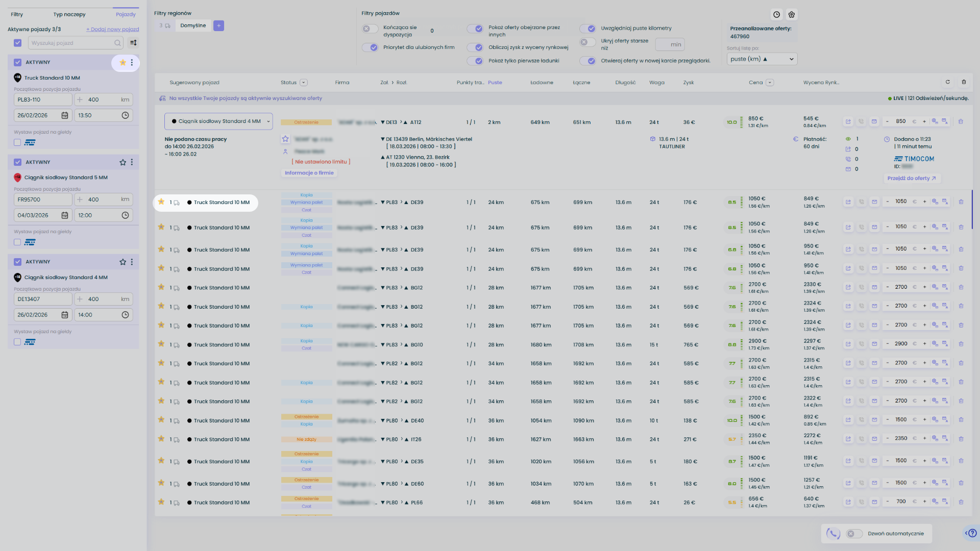
Task: Click the sort-filter icon beside vehicle search
Action: [x=133, y=43]
